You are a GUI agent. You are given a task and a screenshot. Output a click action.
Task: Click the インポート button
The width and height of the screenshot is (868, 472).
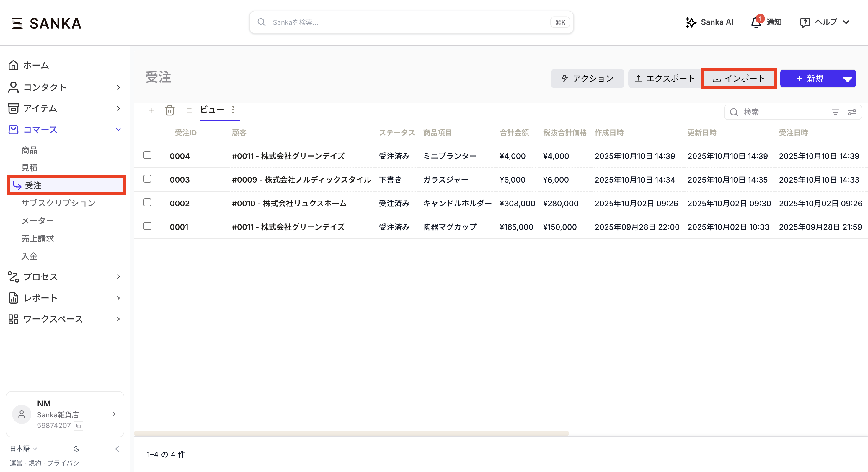pos(739,79)
